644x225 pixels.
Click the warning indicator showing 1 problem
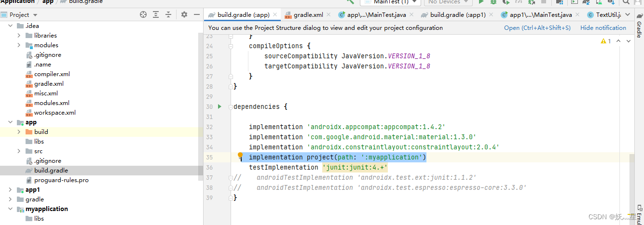606,41
